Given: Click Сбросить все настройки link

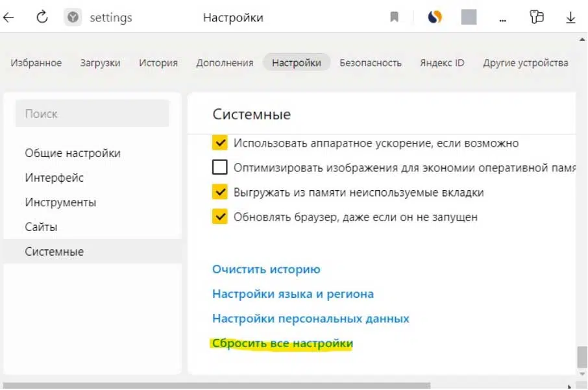Looking at the screenshot, I should click(282, 343).
